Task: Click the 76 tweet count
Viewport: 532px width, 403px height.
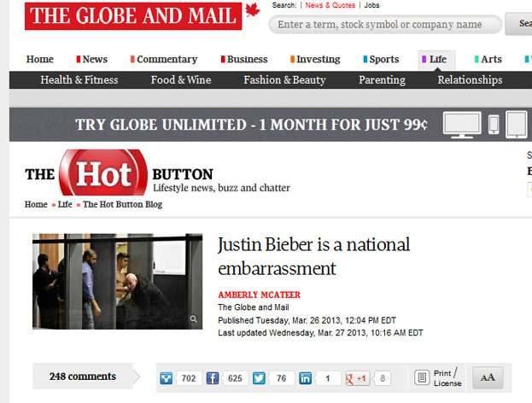Action: 281,378
